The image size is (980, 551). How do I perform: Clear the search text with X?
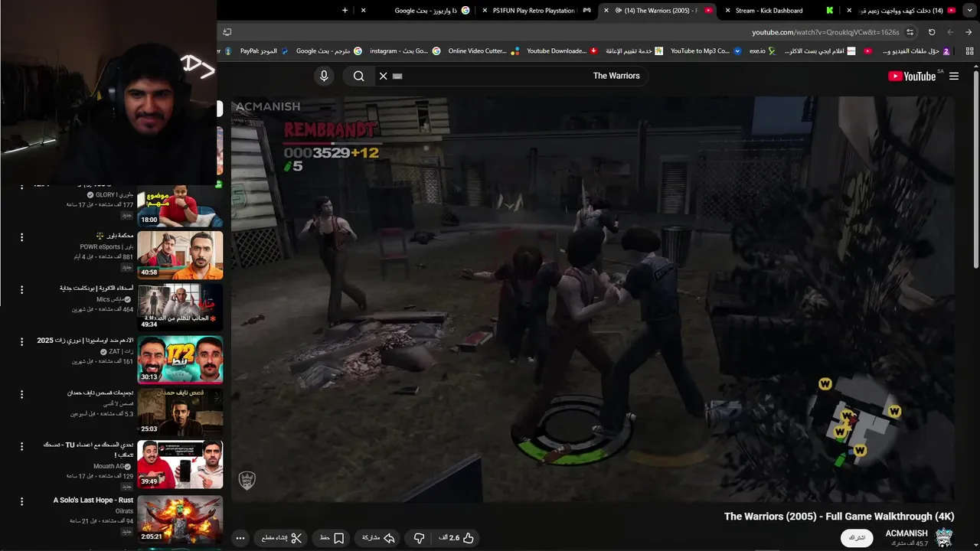tap(384, 76)
